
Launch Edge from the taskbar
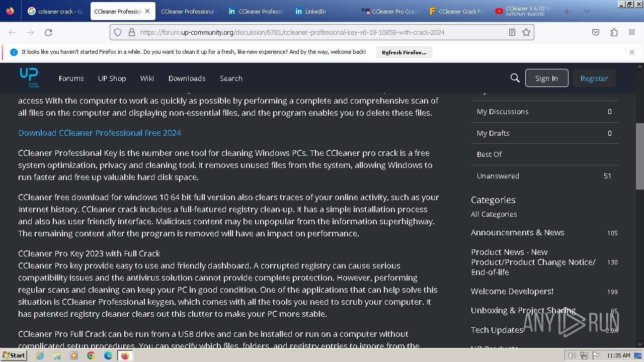pos(108,355)
